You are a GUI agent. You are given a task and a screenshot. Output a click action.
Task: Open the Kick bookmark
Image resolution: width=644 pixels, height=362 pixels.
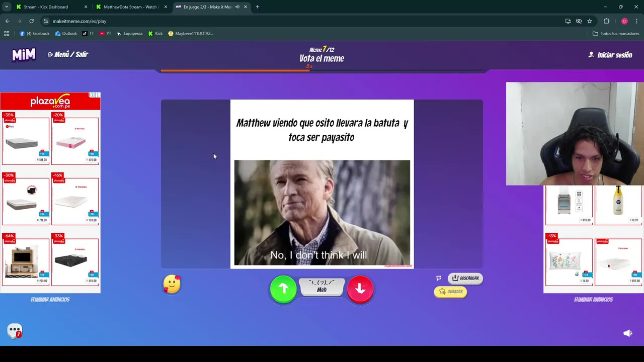(x=155, y=34)
